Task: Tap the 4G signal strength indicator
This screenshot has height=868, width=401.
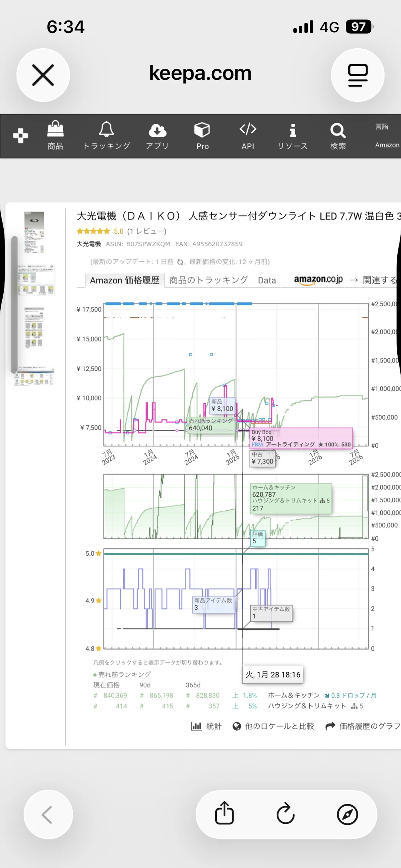Action: (x=316, y=27)
